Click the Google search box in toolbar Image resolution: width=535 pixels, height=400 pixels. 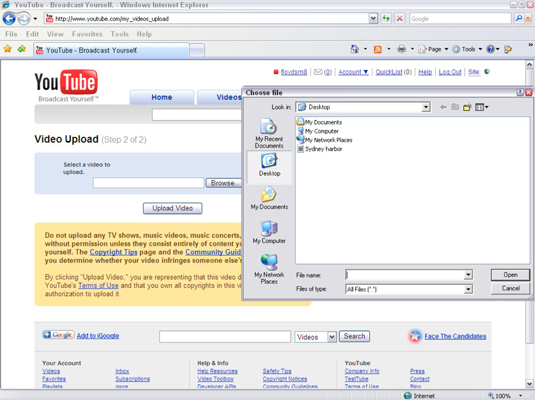(x=460, y=19)
